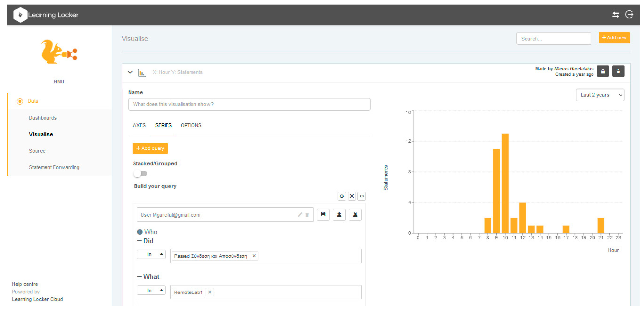
Task: Delete visualisation with trash icon button
Action: pyautogui.click(x=618, y=71)
